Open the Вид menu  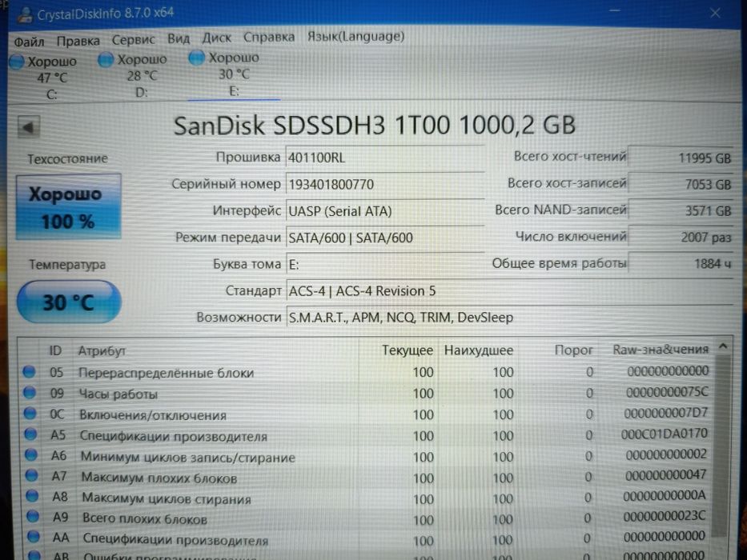179,38
